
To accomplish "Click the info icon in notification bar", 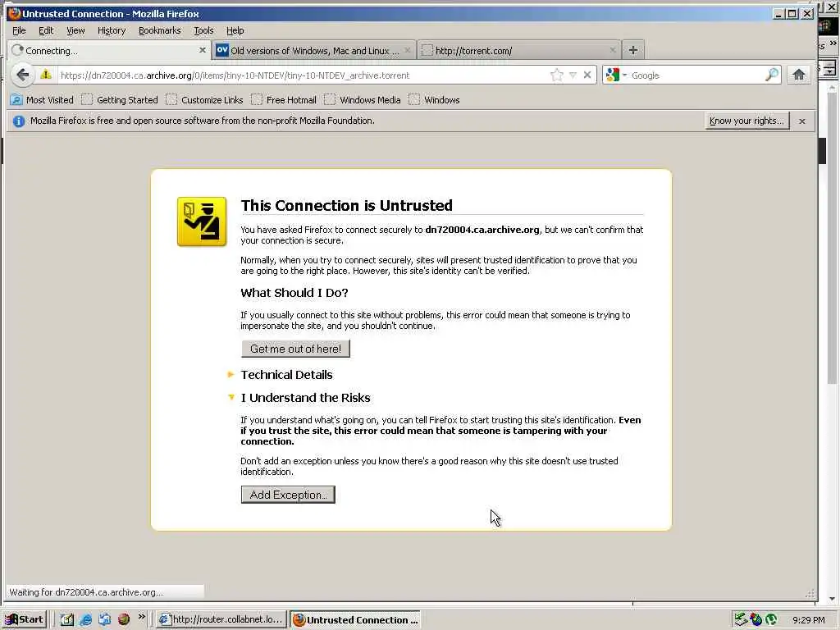I will [19, 121].
